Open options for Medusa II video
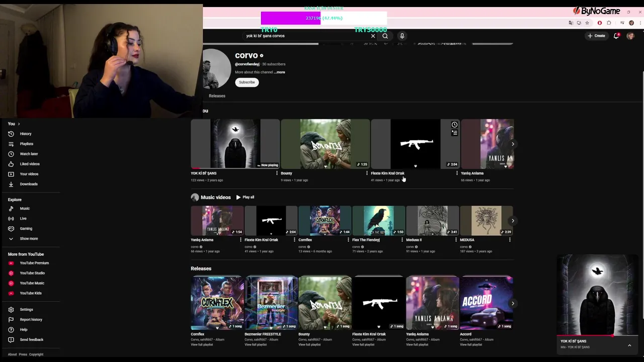The image size is (644, 362). point(456,240)
